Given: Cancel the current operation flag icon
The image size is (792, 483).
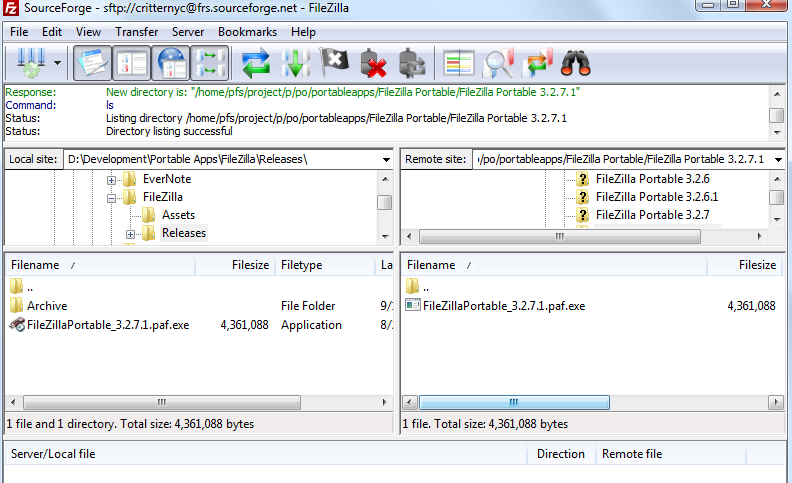Looking at the screenshot, I should tap(334, 63).
